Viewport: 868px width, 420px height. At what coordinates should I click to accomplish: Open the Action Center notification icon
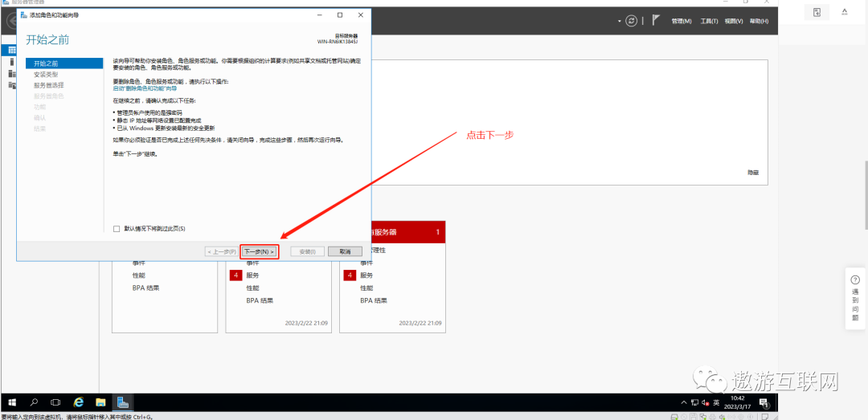tap(764, 402)
